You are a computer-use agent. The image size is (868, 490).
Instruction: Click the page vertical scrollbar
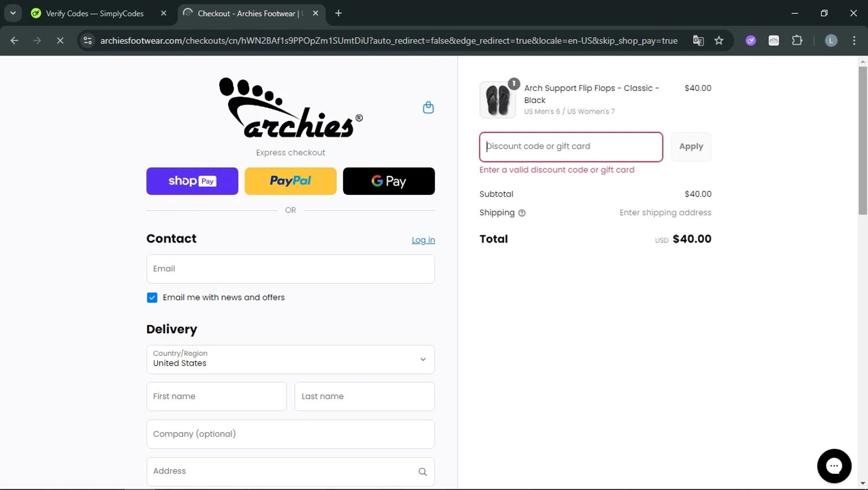[x=863, y=140]
